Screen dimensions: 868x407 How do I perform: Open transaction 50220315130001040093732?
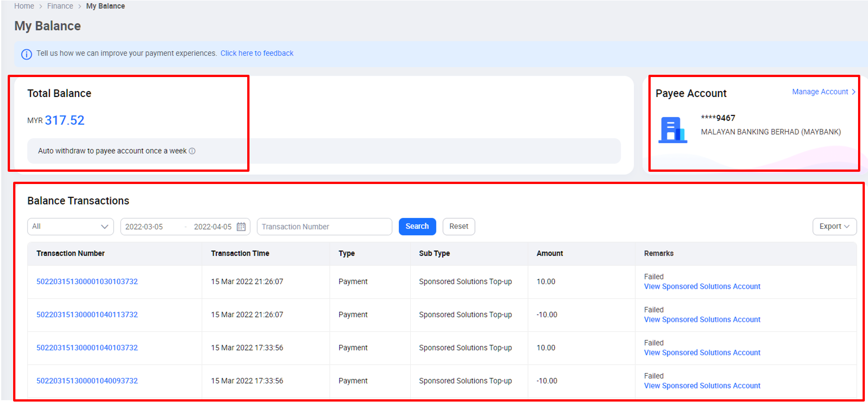click(x=87, y=381)
